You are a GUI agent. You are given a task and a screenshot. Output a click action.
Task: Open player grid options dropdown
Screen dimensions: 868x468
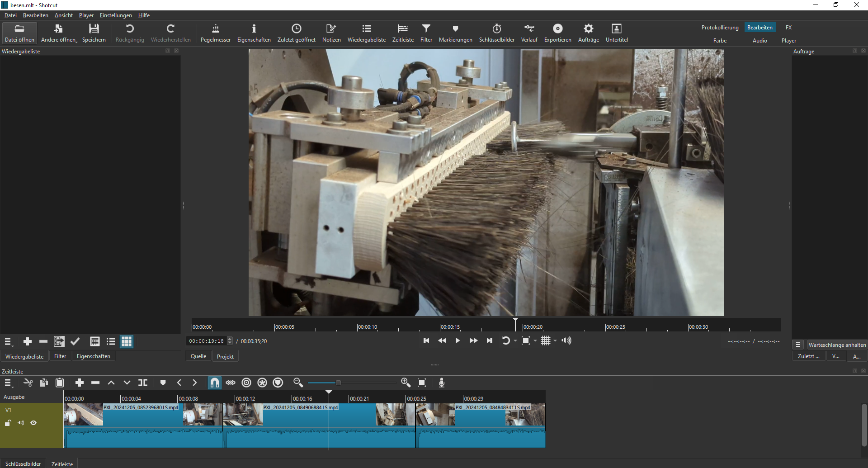pos(555,341)
